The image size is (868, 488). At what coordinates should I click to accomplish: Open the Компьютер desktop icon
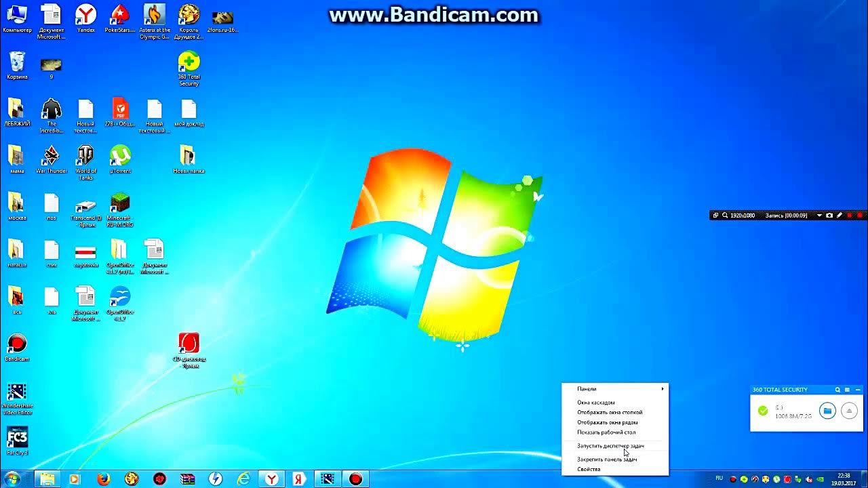click(x=16, y=19)
